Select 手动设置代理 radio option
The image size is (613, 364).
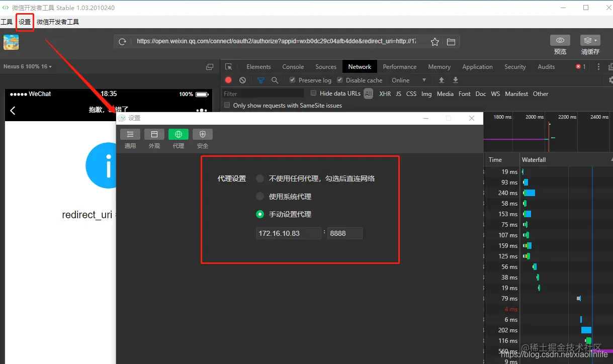pos(260,214)
